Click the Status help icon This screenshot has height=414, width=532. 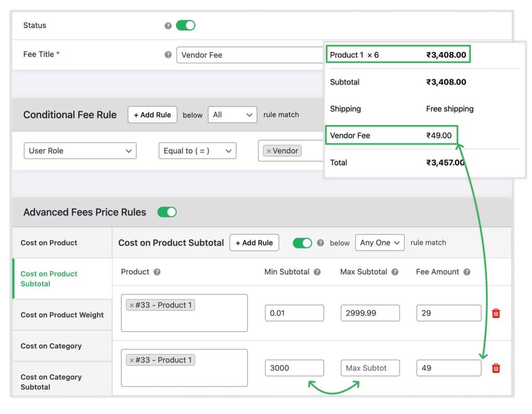point(168,26)
